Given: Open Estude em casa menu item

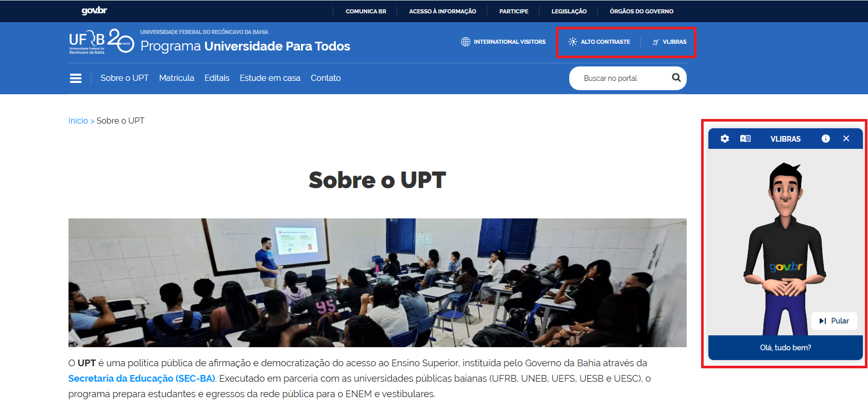Looking at the screenshot, I should point(270,78).
